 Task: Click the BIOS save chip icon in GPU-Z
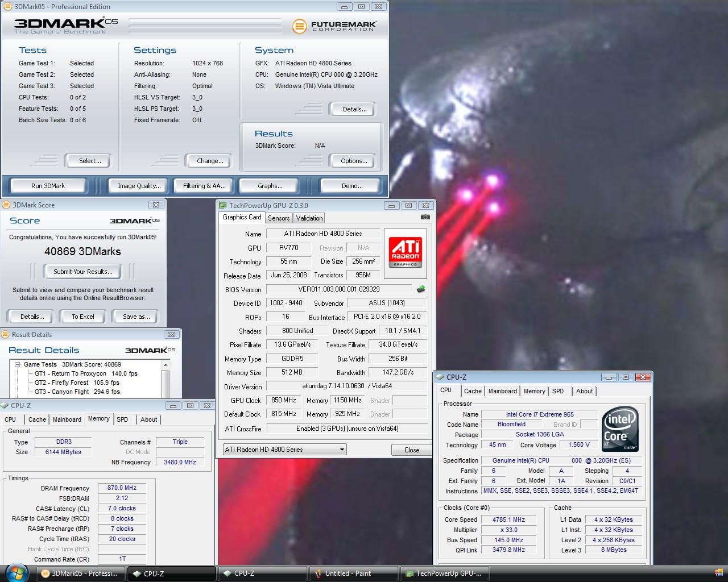[421, 289]
